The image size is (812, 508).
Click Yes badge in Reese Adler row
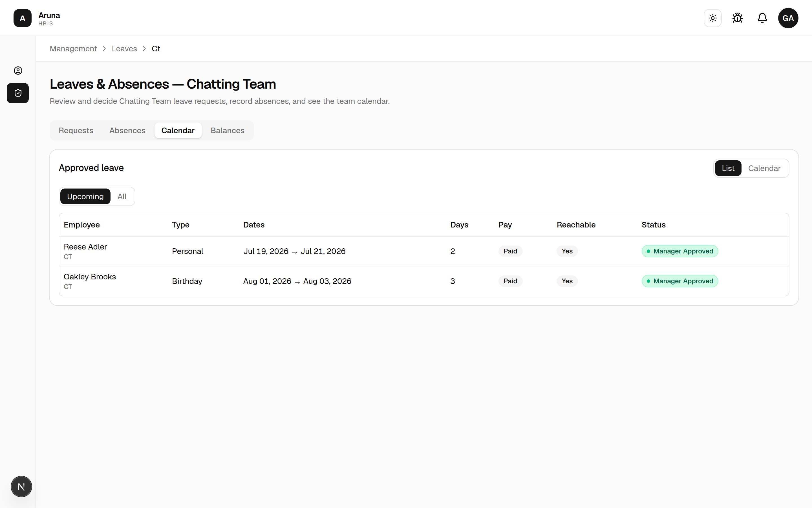(x=567, y=251)
